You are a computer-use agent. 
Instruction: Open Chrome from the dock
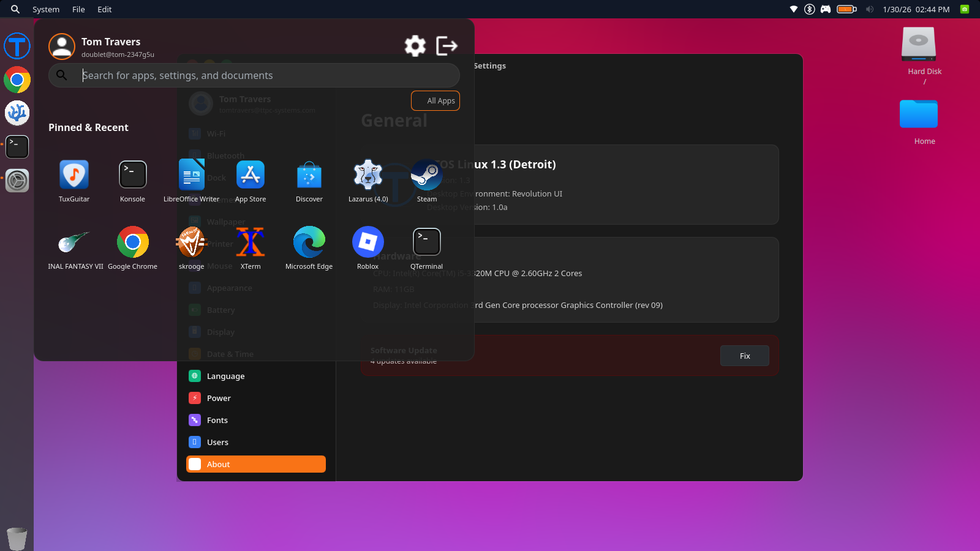pyautogui.click(x=17, y=80)
